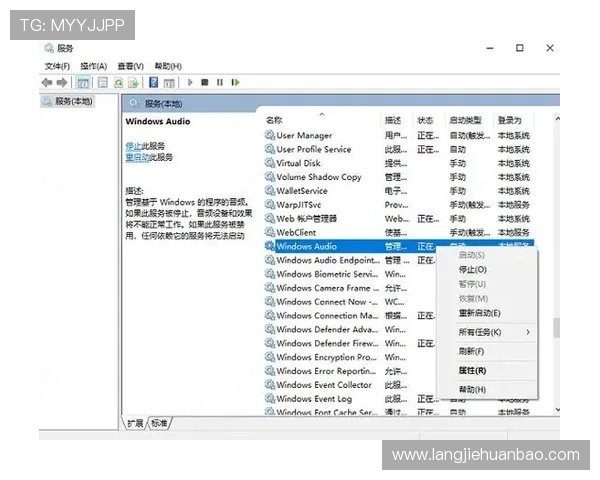Close the 服务 window
The image size is (600, 480).
550,48
